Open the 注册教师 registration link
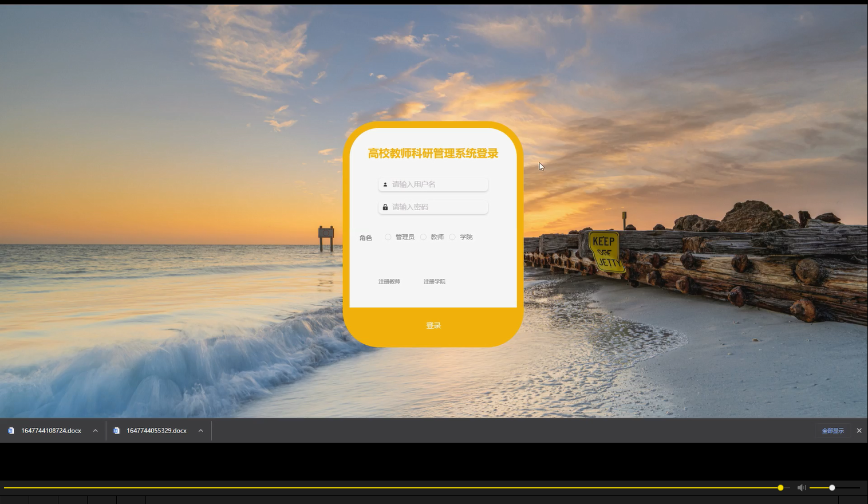The height and width of the screenshot is (504, 868). pyautogui.click(x=389, y=282)
